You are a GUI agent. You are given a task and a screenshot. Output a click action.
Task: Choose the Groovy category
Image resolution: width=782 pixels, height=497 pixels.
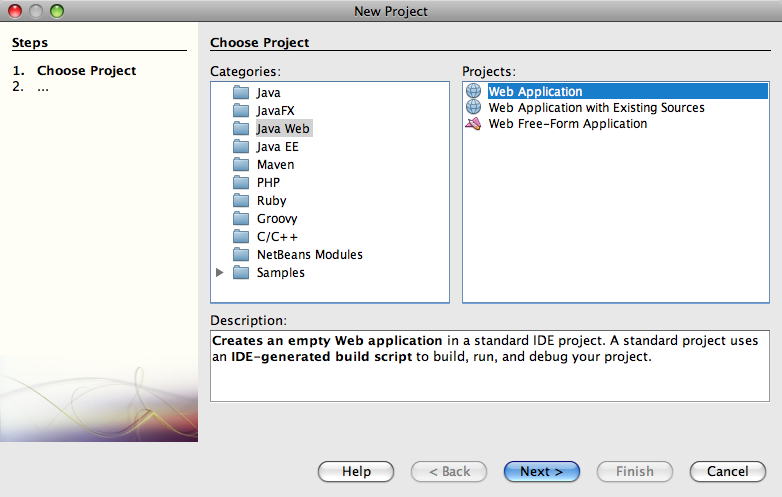tap(276, 219)
